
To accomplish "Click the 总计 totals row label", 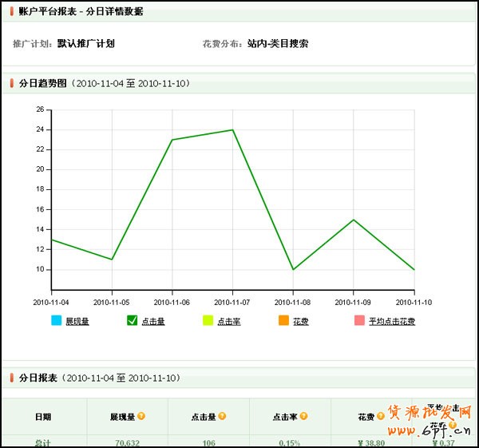I will coord(43,442).
